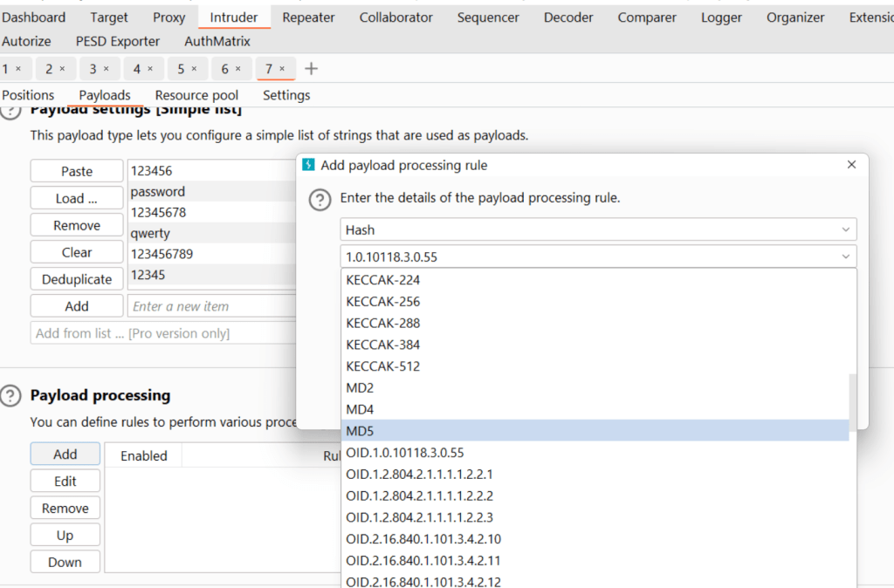894x588 pixels.
Task: Select MD5 from the algorithm list
Action: (x=594, y=431)
